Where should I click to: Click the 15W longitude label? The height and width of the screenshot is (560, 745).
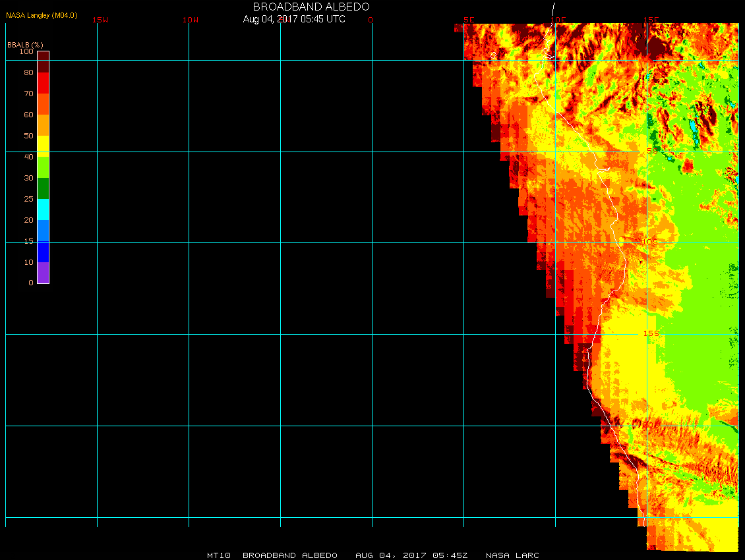[x=100, y=20]
